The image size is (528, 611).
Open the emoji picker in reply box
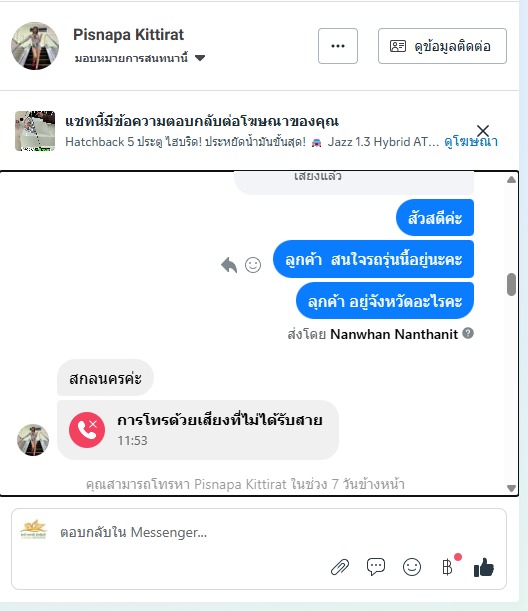tap(411, 567)
